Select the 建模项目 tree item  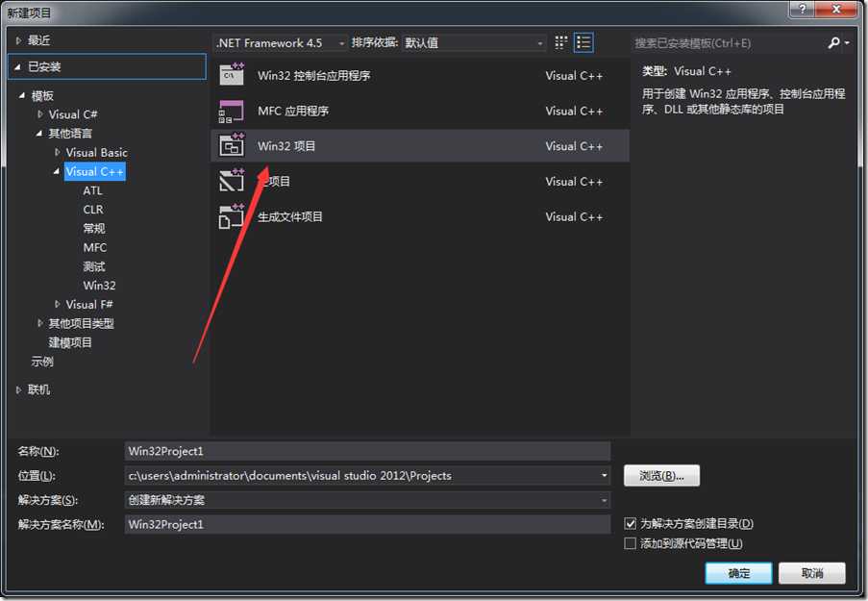tap(70, 342)
